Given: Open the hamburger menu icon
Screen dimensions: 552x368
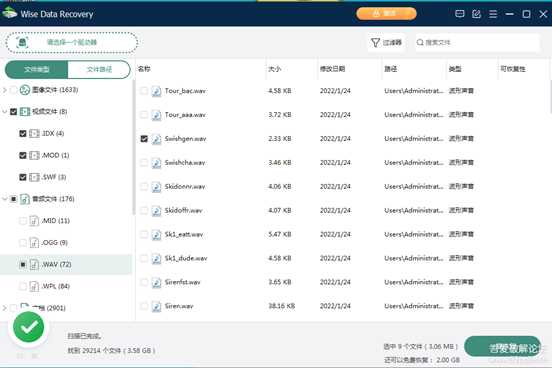Looking at the screenshot, I should [493, 14].
